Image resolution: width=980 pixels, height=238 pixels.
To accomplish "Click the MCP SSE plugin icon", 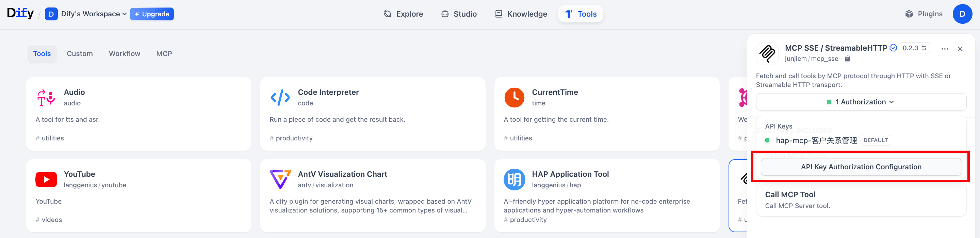I will 767,53.
